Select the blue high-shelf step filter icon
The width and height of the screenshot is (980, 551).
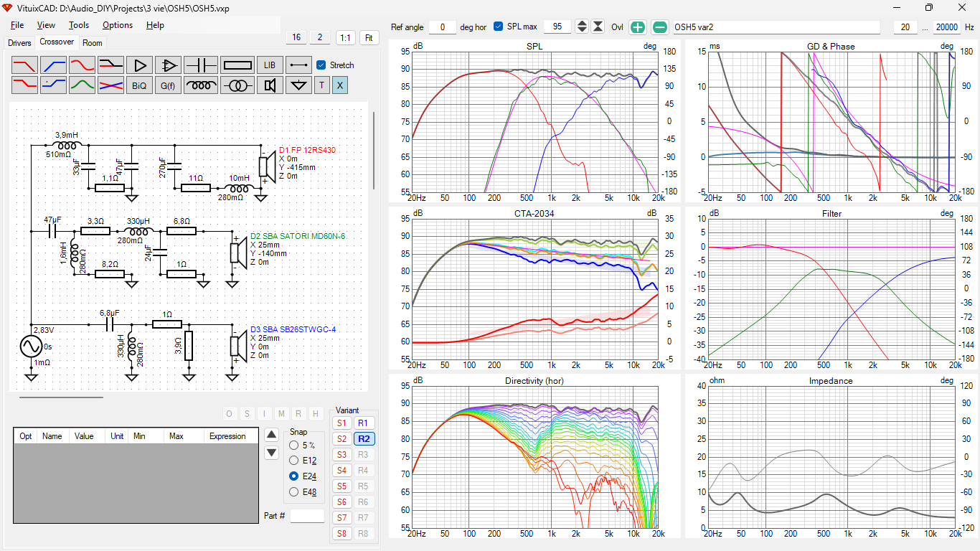(53, 85)
